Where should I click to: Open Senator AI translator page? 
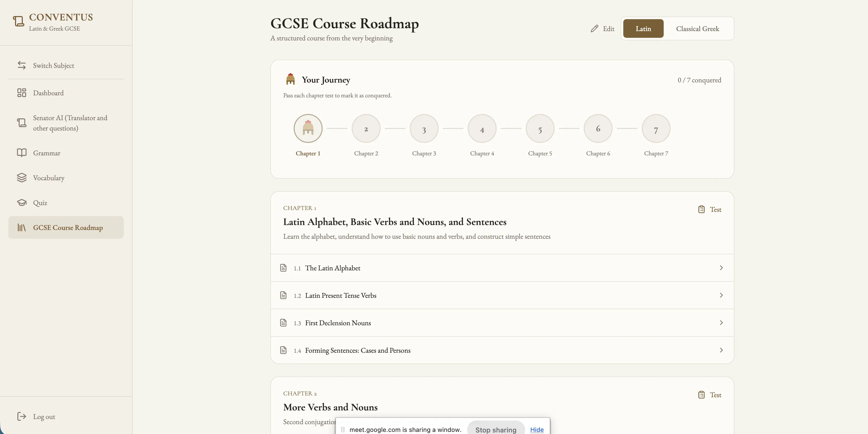[x=66, y=123]
